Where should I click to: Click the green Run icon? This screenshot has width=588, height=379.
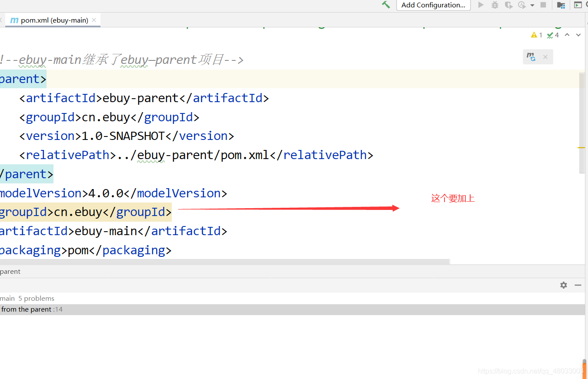[481, 5]
